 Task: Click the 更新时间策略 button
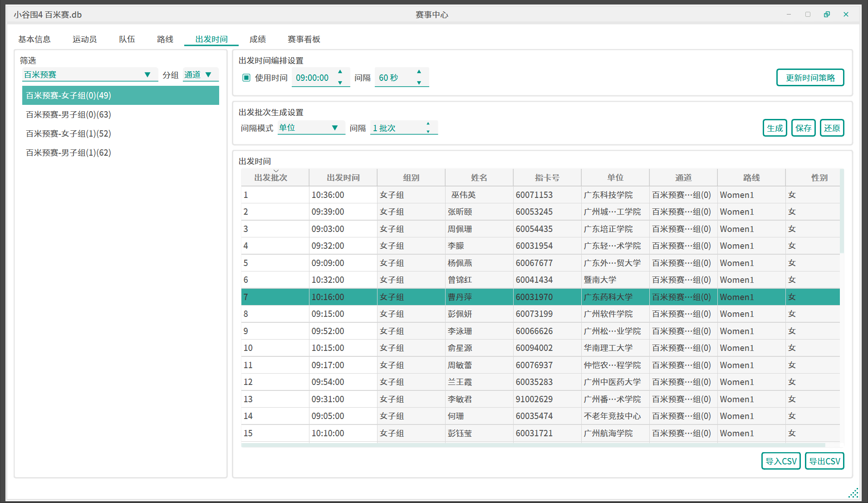pyautogui.click(x=810, y=78)
